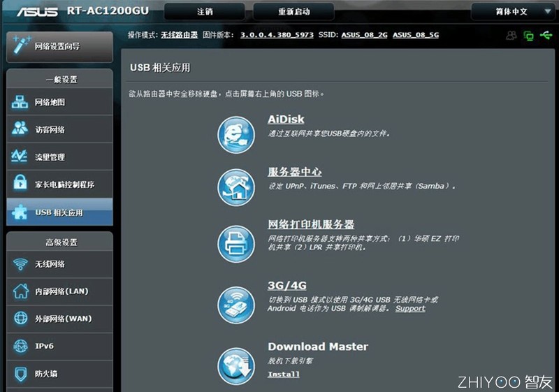Viewport: 559px width, 392px height.
Task: Click the 重新启动 reboot button
Action: point(293,11)
